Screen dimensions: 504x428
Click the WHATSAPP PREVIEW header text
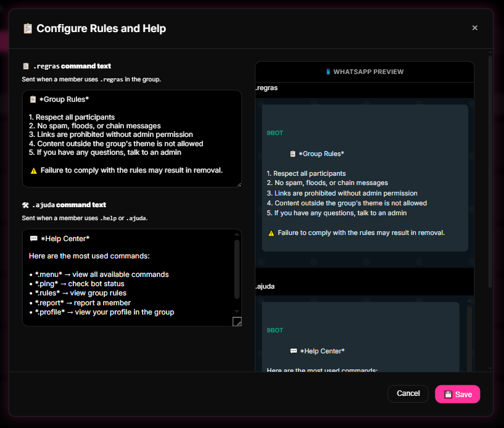tap(368, 72)
